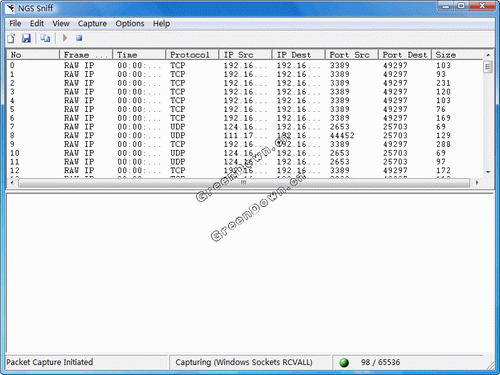Open the Capture menu
This screenshot has height=375, width=500.
(x=92, y=24)
